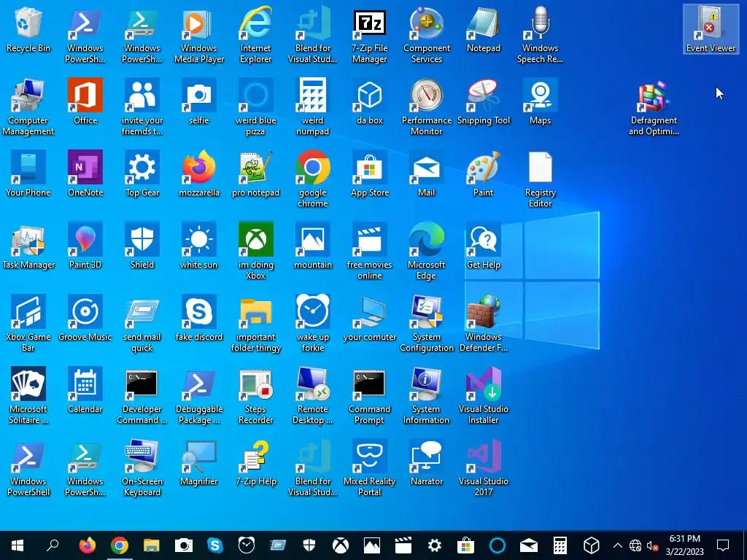The height and width of the screenshot is (560, 747).
Task: Open Microsoft Store from the taskbar
Action: [465, 545]
